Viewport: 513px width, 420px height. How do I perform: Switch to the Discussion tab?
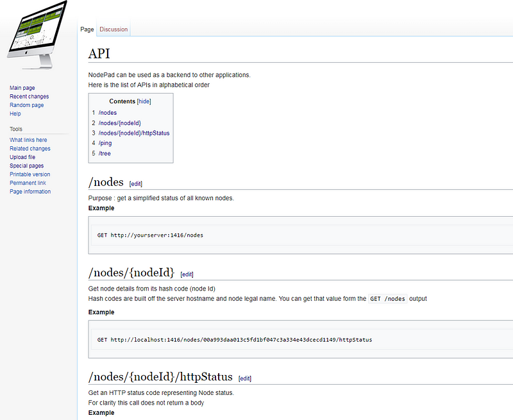coord(114,29)
